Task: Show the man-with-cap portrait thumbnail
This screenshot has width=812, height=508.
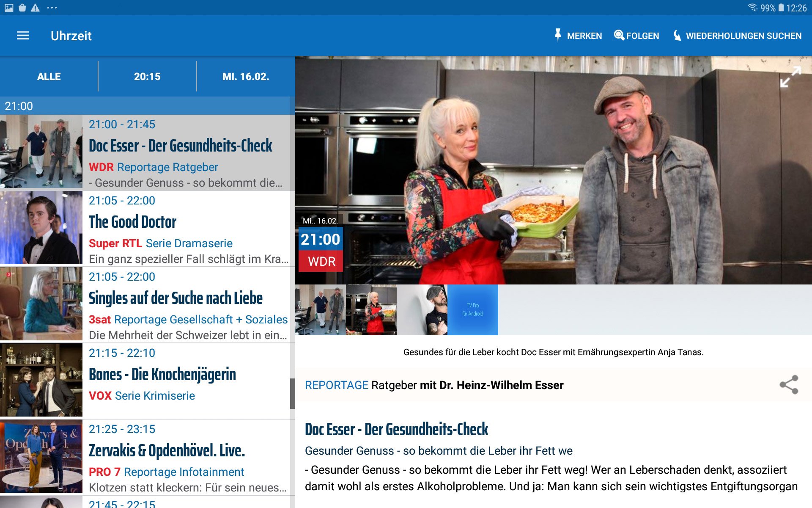Action: tap(422, 310)
